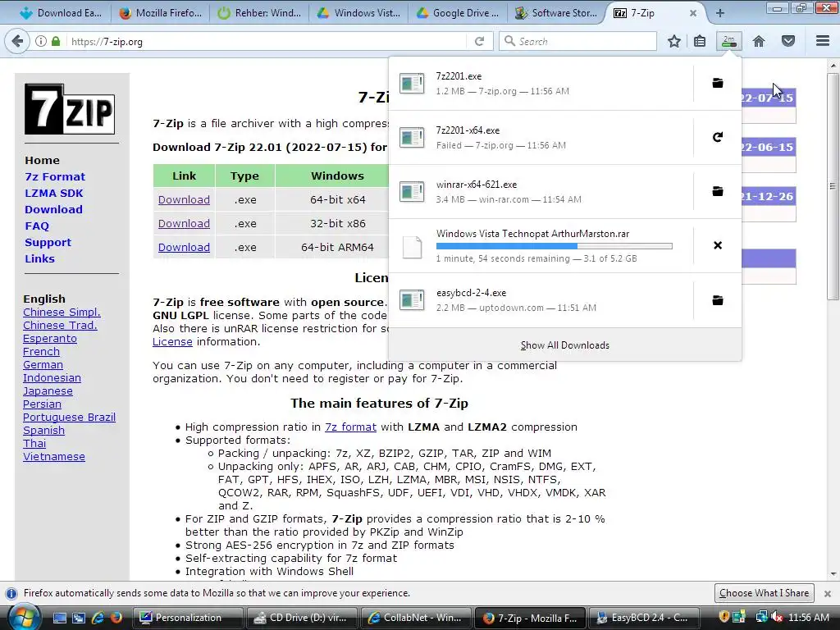Open CollabNet taskbar window

click(x=416, y=618)
